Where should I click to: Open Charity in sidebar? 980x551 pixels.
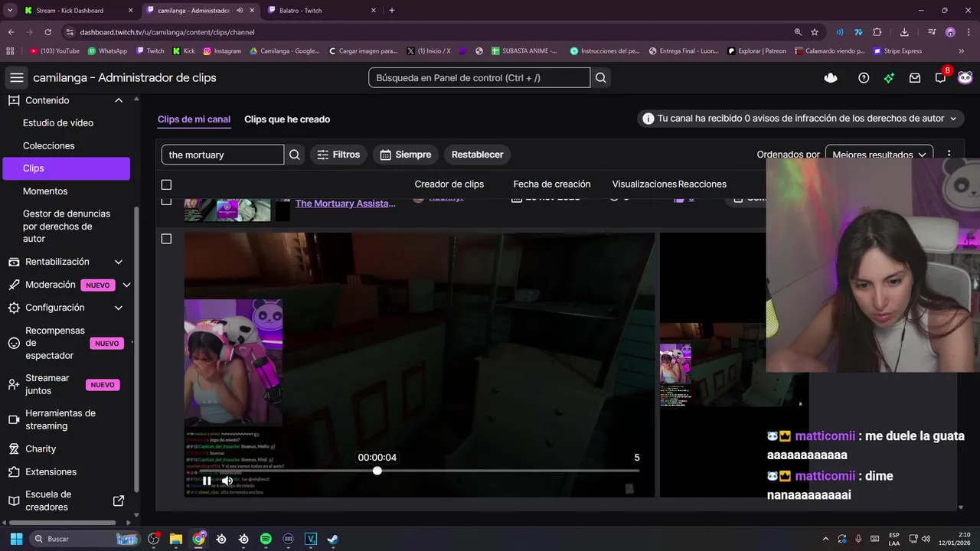pos(41,448)
